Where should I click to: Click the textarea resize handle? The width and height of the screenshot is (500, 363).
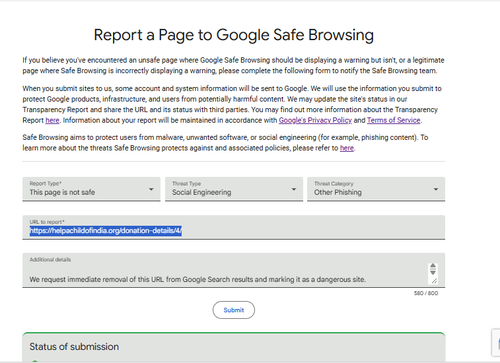pos(434,281)
